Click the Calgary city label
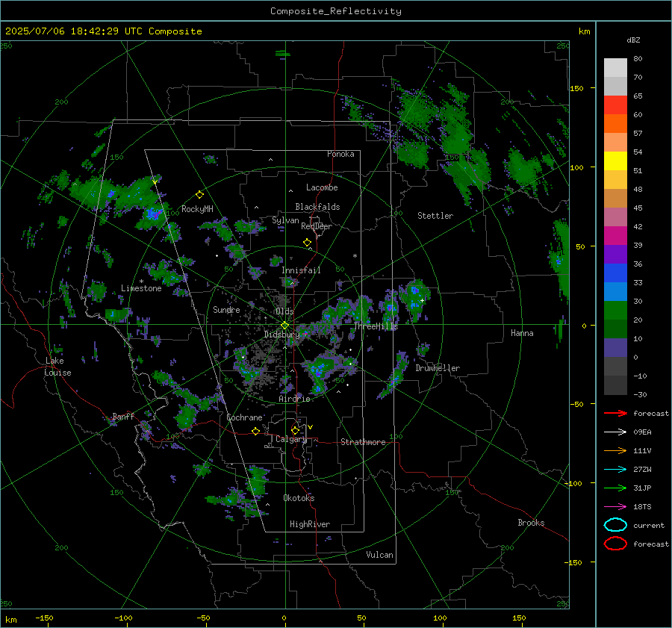This screenshot has height=628, width=672. [x=291, y=439]
